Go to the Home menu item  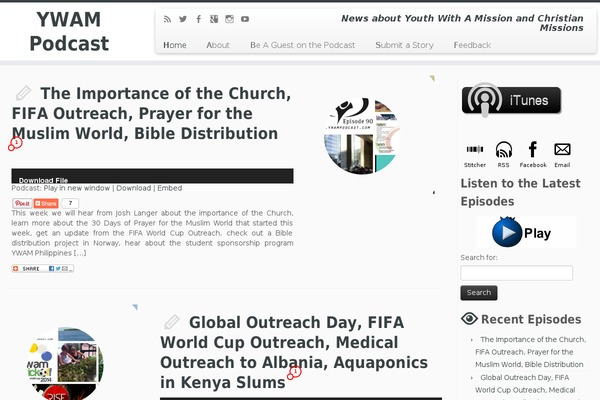pyautogui.click(x=175, y=45)
